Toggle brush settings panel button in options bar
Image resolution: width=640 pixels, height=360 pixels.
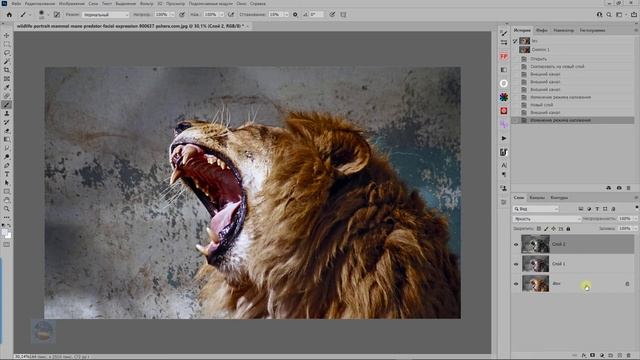tap(57, 14)
